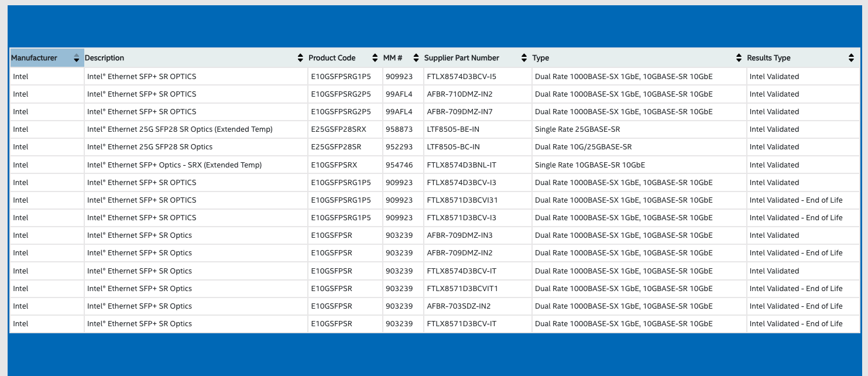The height and width of the screenshot is (376, 868).
Task: Click 99AFL4 in the AFBR-709DMZ-IN7 row
Action: (399, 111)
